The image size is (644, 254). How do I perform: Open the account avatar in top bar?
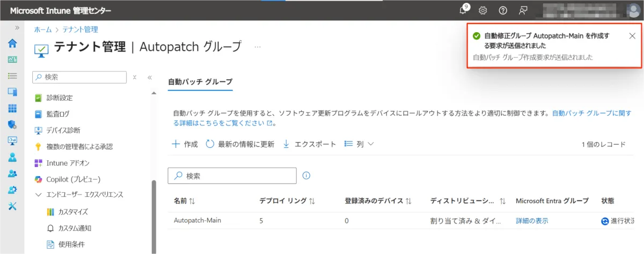[633, 10]
